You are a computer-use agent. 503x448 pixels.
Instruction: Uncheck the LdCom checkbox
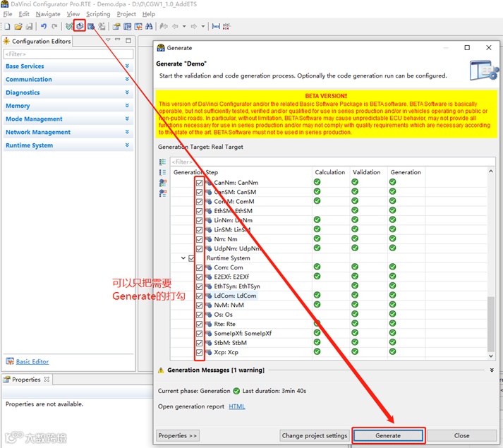(x=199, y=296)
